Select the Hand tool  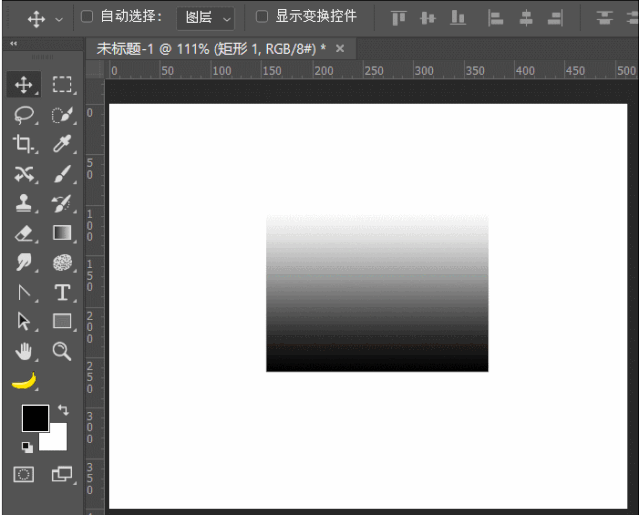24,351
